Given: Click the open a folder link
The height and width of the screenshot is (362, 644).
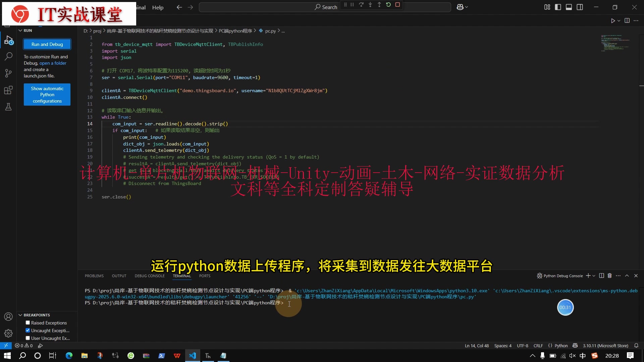Looking at the screenshot, I should [x=53, y=63].
